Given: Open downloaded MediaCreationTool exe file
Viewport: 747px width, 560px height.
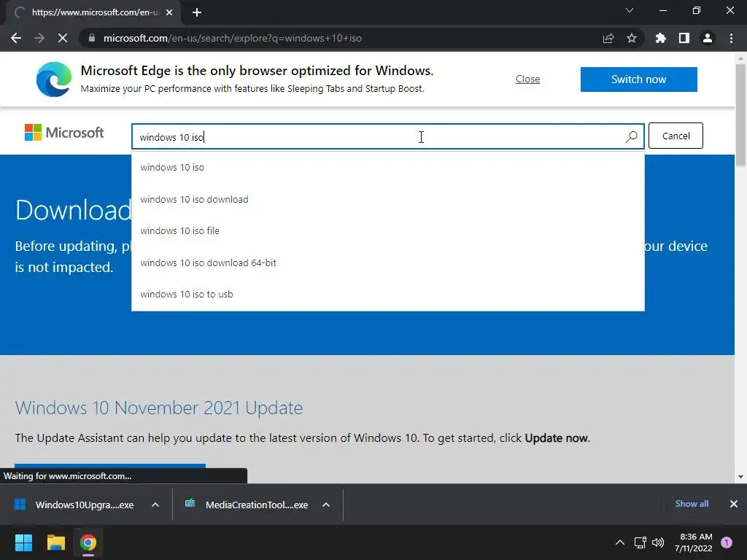Looking at the screenshot, I should pos(247,505).
